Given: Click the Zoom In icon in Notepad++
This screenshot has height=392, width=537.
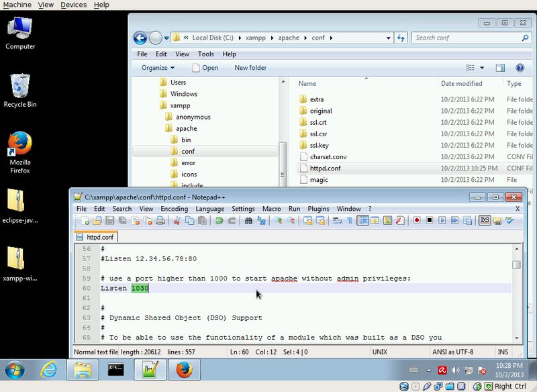Looking at the screenshot, I should pos(278,221).
